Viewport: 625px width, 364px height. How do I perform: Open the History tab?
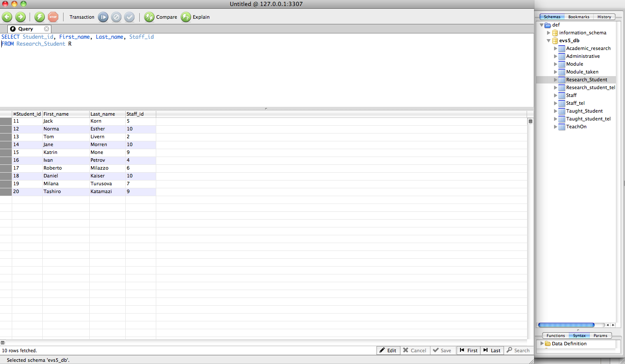[604, 17]
